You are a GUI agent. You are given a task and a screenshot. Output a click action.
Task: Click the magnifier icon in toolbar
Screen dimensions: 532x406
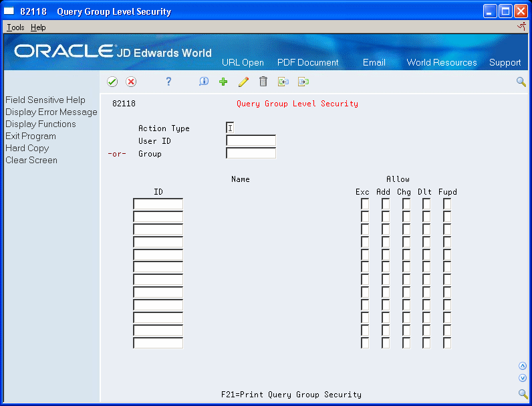point(521,82)
